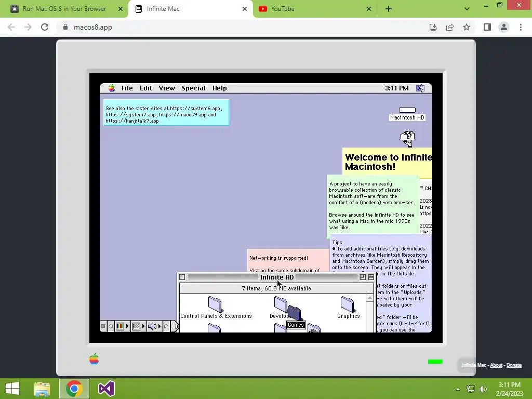The height and width of the screenshot is (399, 532).
Task: Open Visual Studio from taskbar
Action: pyautogui.click(x=107, y=389)
